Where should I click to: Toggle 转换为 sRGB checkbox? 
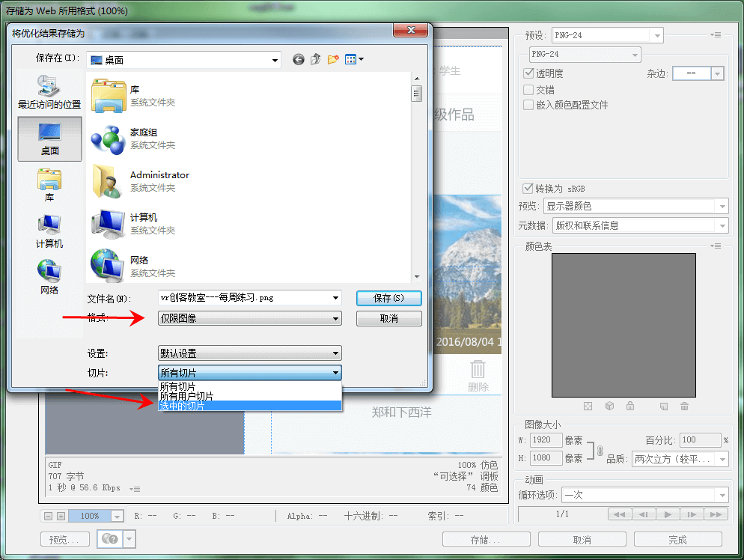point(528,189)
